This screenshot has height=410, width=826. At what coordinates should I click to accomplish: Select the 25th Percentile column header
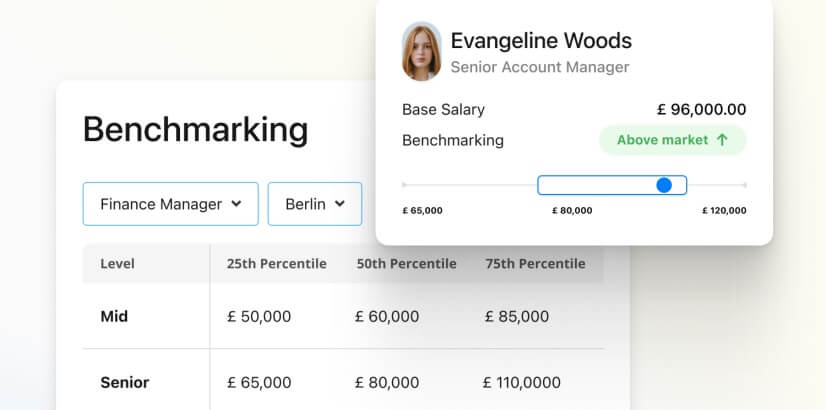point(276,264)
